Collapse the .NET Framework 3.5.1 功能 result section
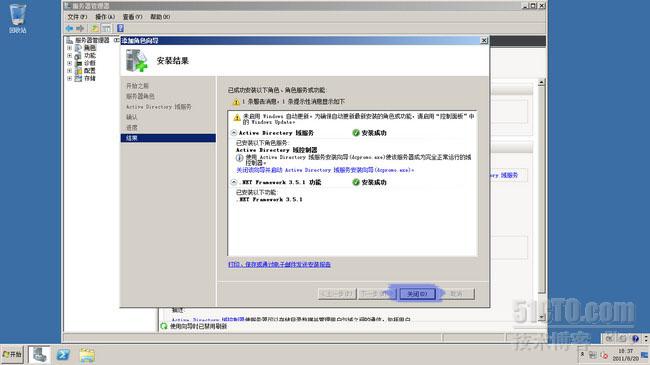Screen dimensions: 650x365 pyautogui.click(x=234, y=182)
